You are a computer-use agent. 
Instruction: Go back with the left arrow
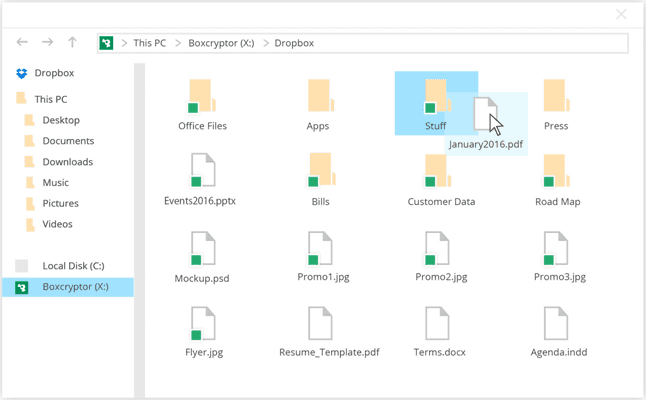point(22,43)
